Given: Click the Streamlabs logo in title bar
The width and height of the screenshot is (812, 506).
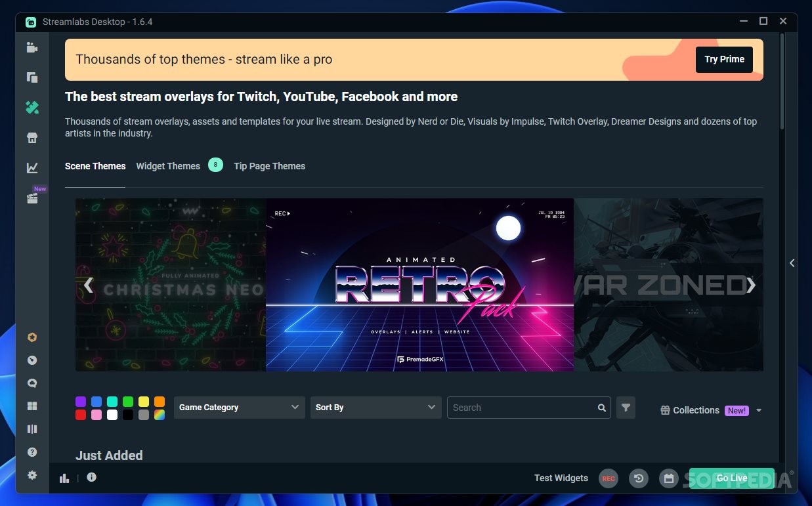Looking at the screenshot, I should pos(31,22).
